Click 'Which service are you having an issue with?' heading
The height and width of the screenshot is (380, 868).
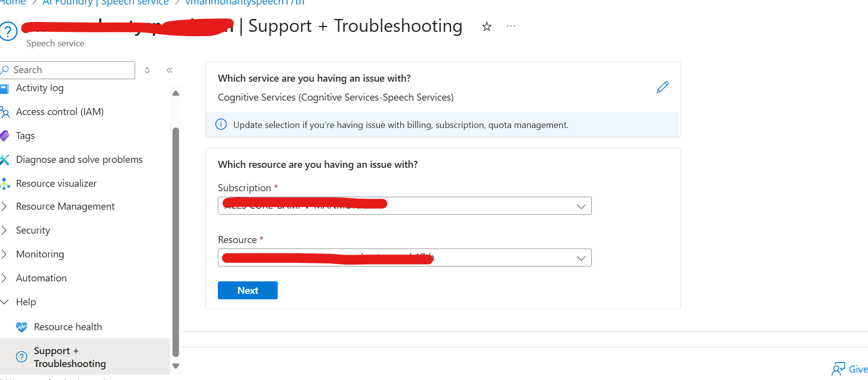[314, 78]
